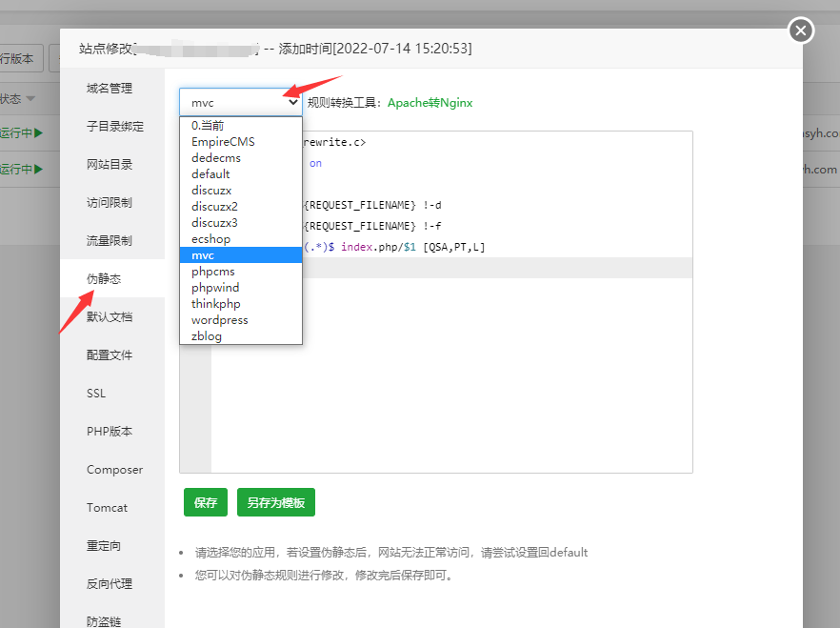This screenshot has width=840, height=628.
Task: Open the rewrite template dropdown
Action: tap(240, 102)
